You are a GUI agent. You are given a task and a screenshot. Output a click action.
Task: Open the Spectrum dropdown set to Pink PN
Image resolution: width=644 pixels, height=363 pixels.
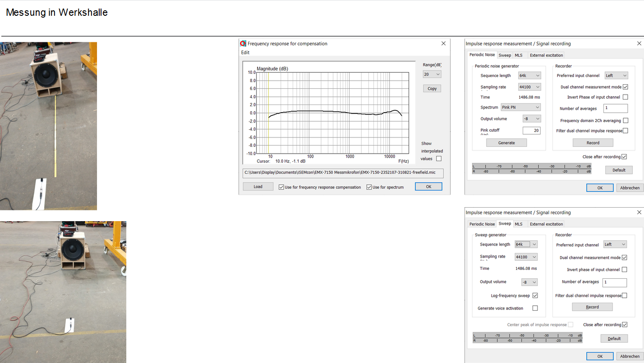(x=520, y=108)
